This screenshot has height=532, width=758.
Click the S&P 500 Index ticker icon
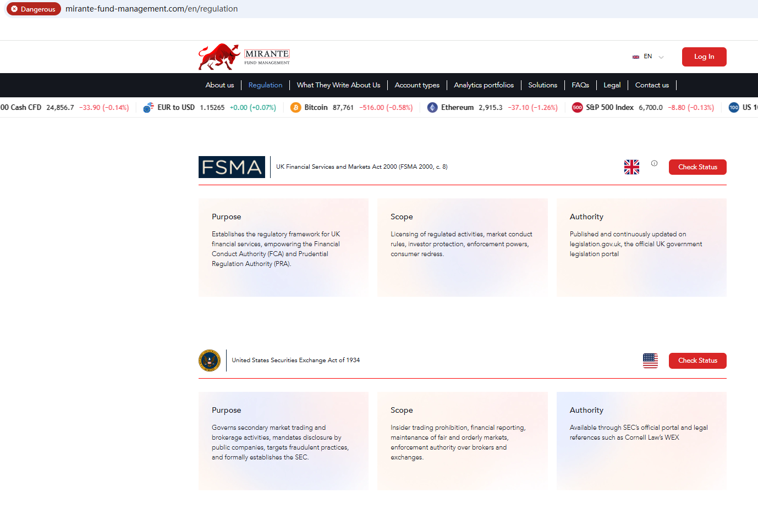click(577, 108)
